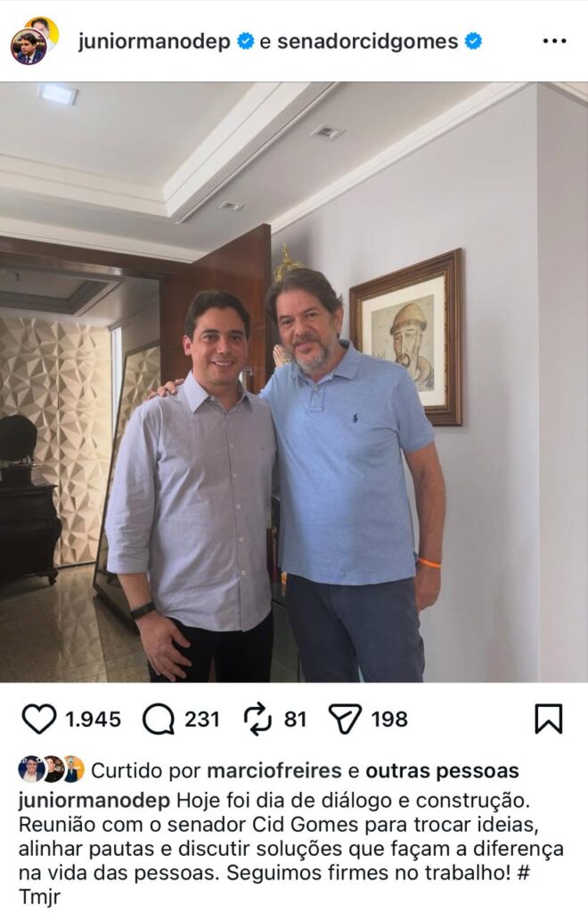Tap liker avatars beside Curtido por
Screen dimensions: 588x913
click(x=51, y=769)
